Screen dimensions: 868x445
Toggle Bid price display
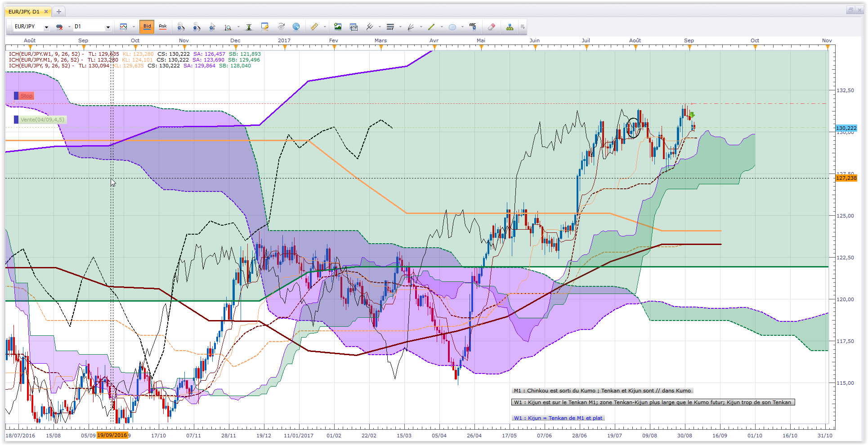pos(147,27)
